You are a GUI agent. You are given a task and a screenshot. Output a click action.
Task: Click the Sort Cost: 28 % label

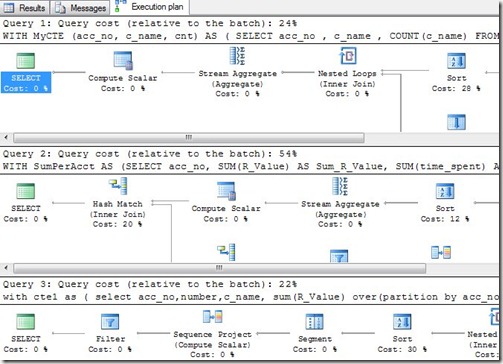point(456,88)
